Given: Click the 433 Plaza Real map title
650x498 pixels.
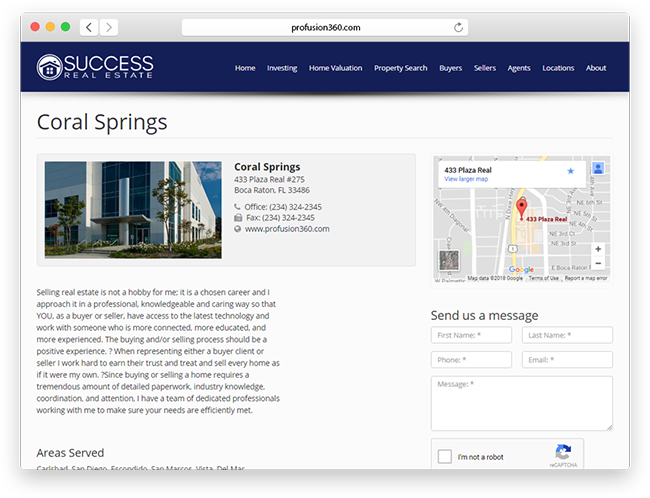Looking at the screenshot, I should click(468, 170).
